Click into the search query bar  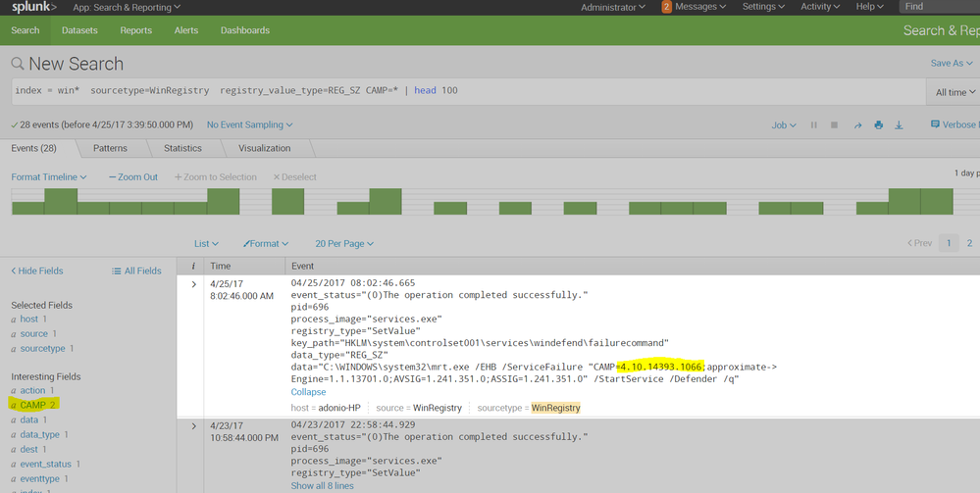(x=468, y=91)
